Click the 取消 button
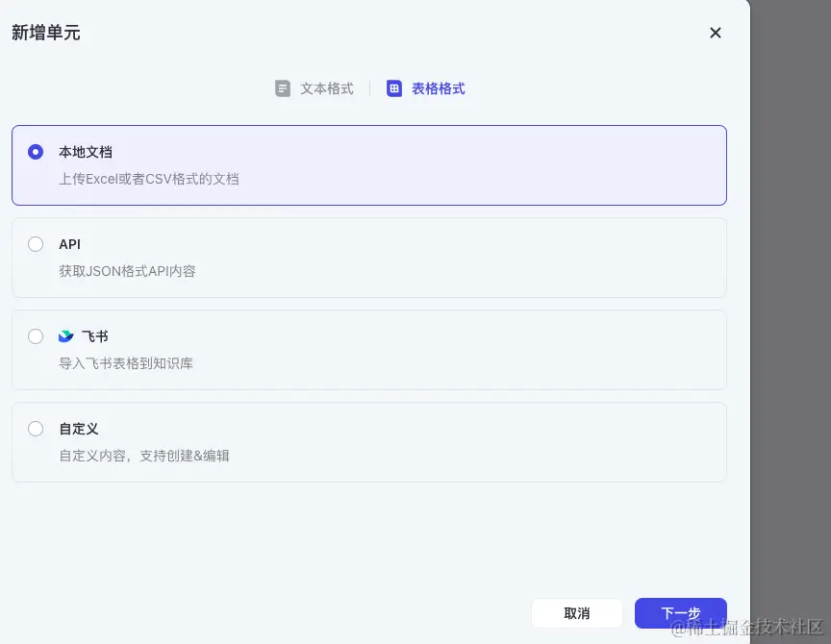 [577, 613]
